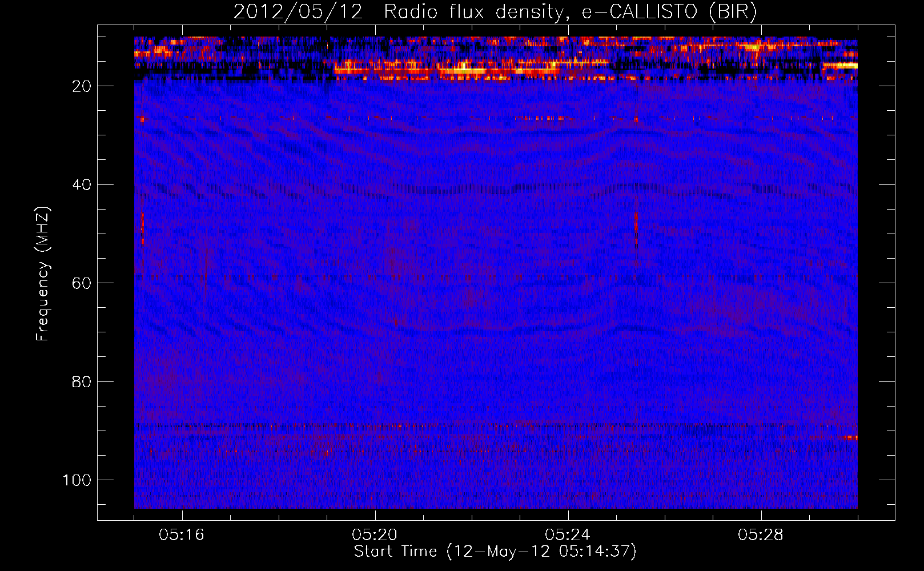Click the 'Frequency (MHZ)' y-axis label
The image size is (924, 571).
point(43,274)
